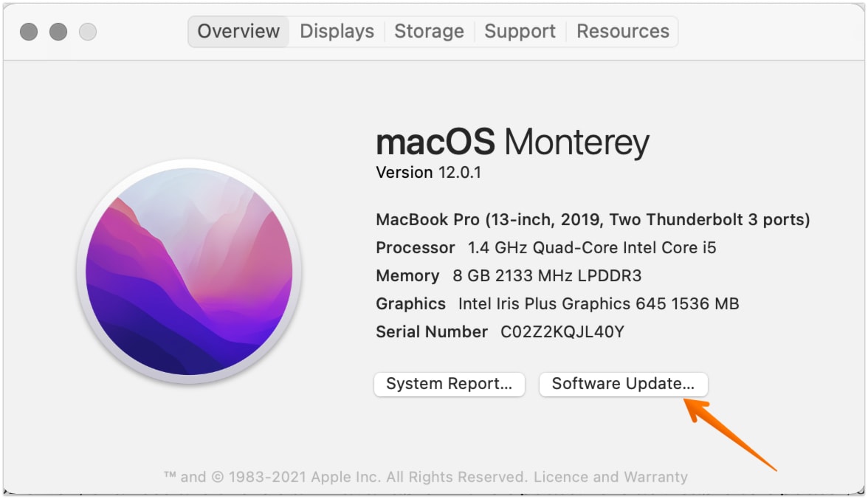Click the macOS Monterey title text

512,142
